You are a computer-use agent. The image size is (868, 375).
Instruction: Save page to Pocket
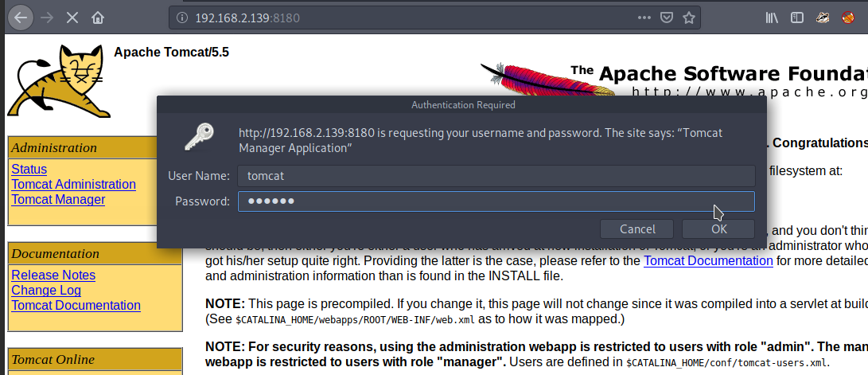coord(667,18)
